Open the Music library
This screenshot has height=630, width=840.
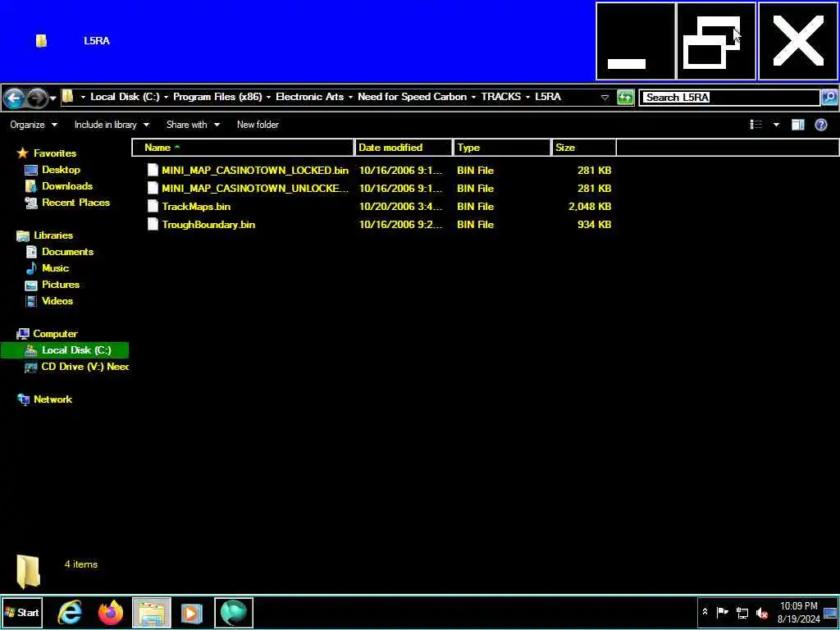pos(55,268)
